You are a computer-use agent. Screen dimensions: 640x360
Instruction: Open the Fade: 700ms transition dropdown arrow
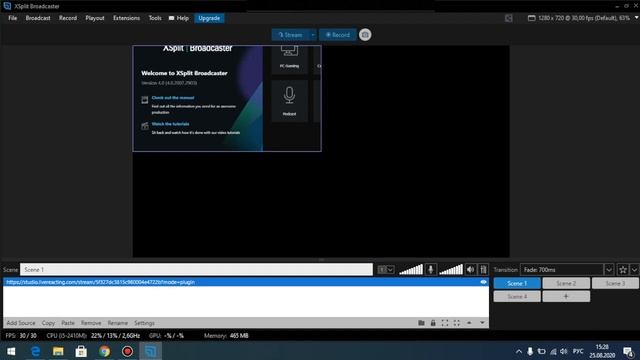click(x=609, y=270)
